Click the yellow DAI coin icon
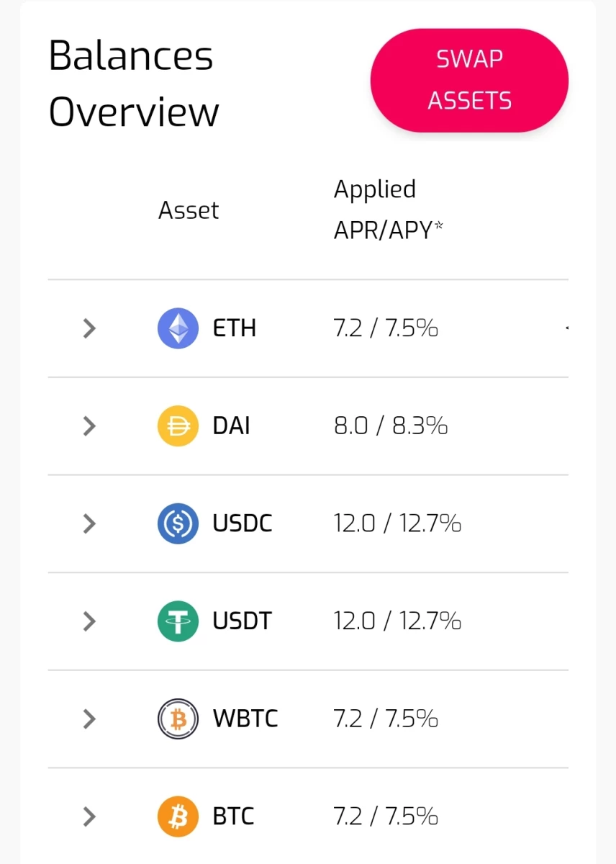616x864 pixels. pos(178,426)
